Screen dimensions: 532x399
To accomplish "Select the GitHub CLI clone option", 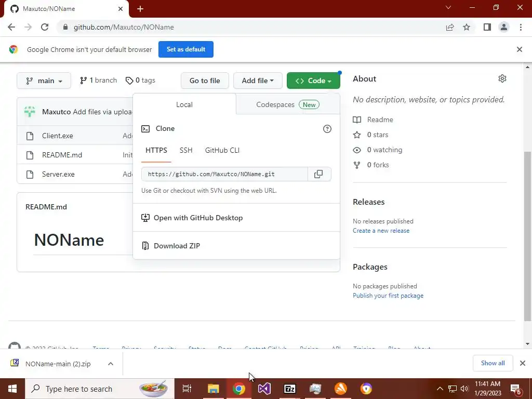I will 222,150.
